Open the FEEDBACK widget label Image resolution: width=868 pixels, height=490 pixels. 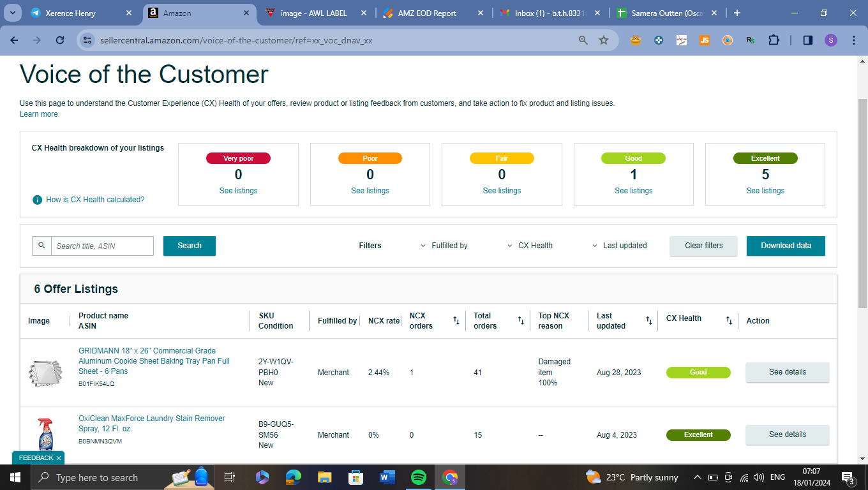[36, 458]
